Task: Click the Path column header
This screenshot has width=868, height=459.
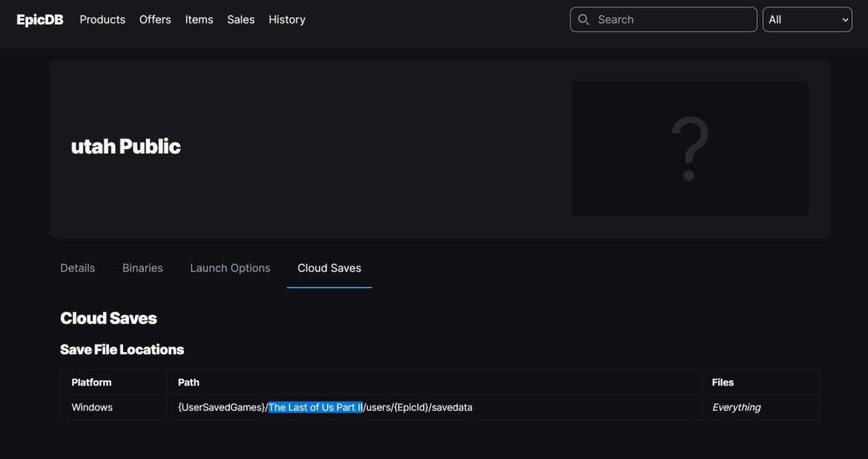Action: point(188,382)
